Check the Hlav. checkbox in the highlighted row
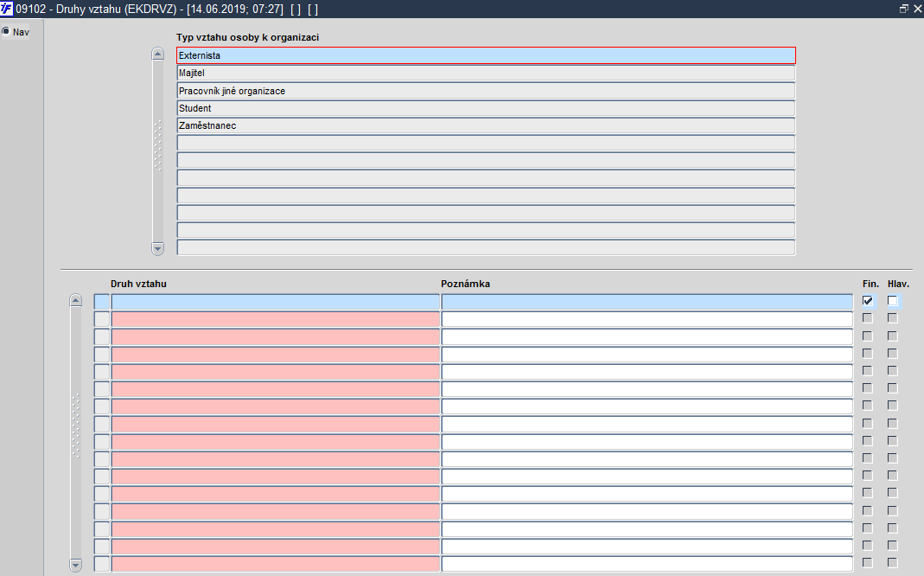The height and width of the screenshot is (576, 924). pyautogui.click(x=893, y=301)
